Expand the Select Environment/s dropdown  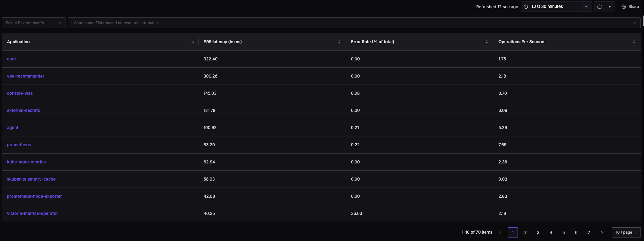pos(34,23)
